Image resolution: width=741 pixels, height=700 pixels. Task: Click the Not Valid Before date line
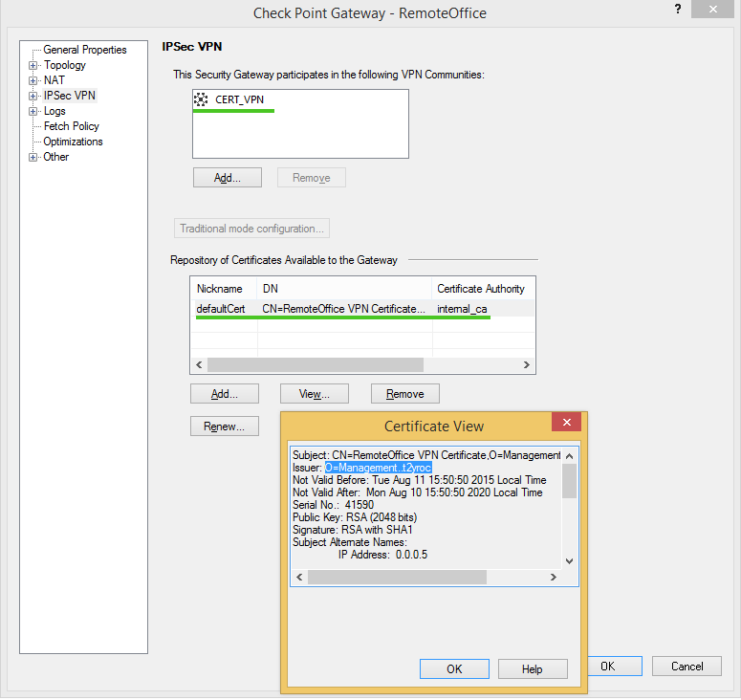click(419, 480)
